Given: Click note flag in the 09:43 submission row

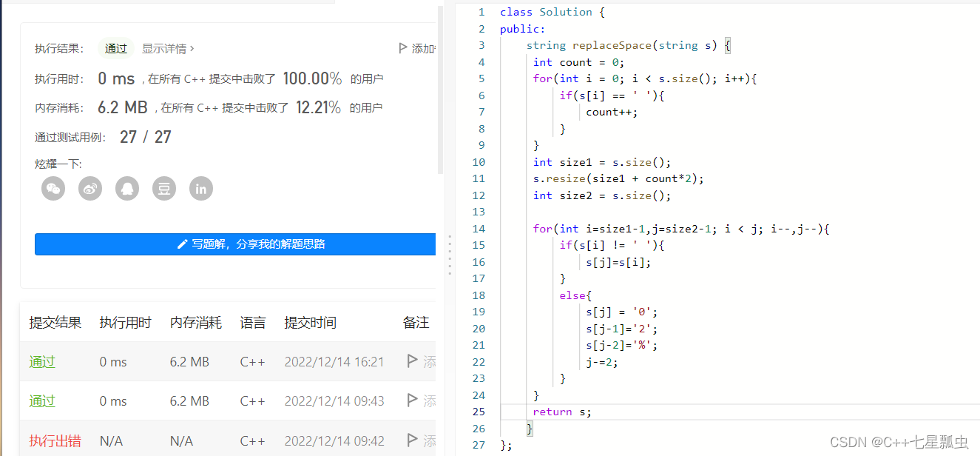Looking at the screenshot, I should point(412,400).
